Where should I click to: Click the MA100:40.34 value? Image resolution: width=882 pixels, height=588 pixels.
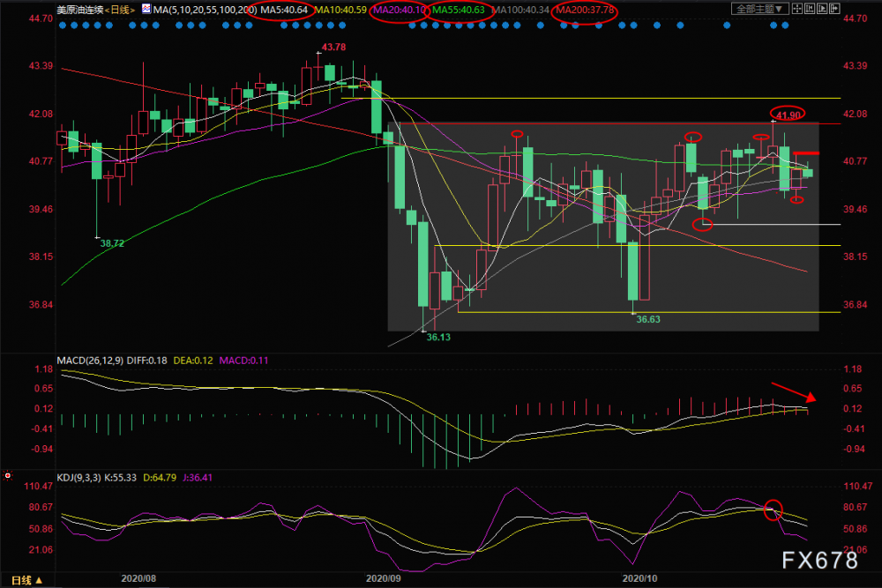(x=520, y=10)
